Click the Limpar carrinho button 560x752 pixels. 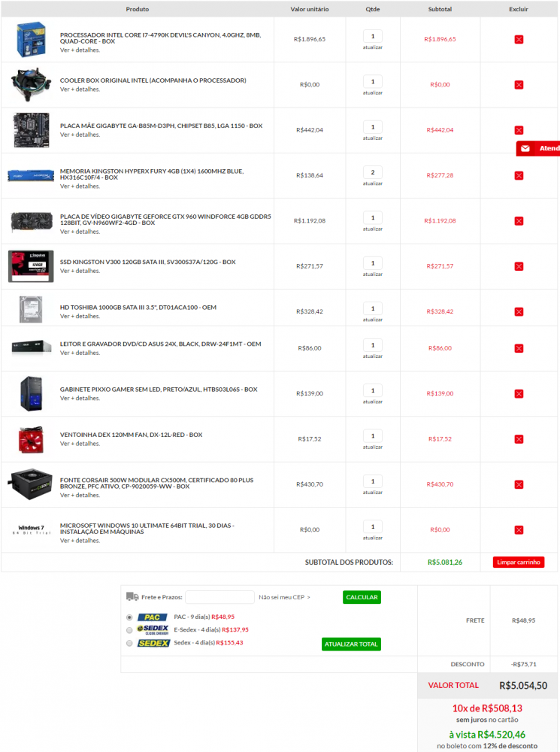point(519,562)
